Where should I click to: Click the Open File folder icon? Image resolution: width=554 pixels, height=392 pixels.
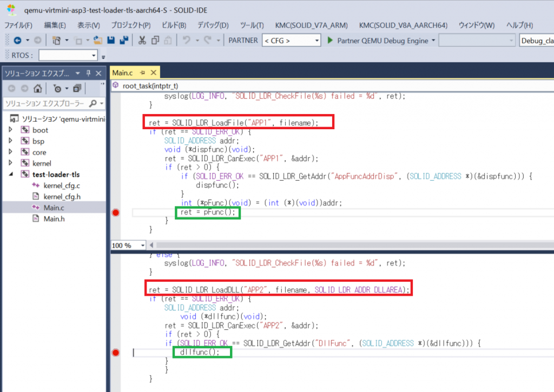[x=98, y=41]
